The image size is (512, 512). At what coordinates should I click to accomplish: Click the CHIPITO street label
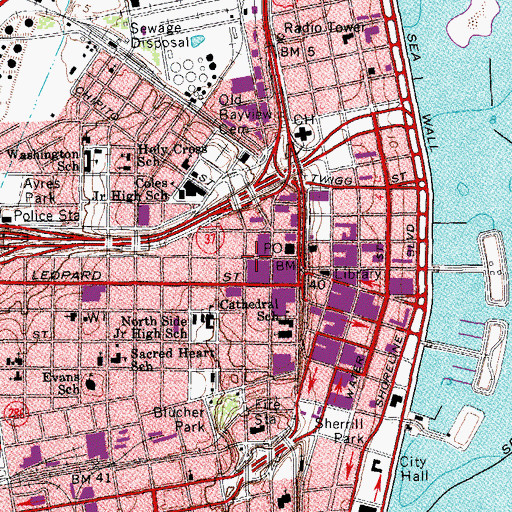(97, 103)
